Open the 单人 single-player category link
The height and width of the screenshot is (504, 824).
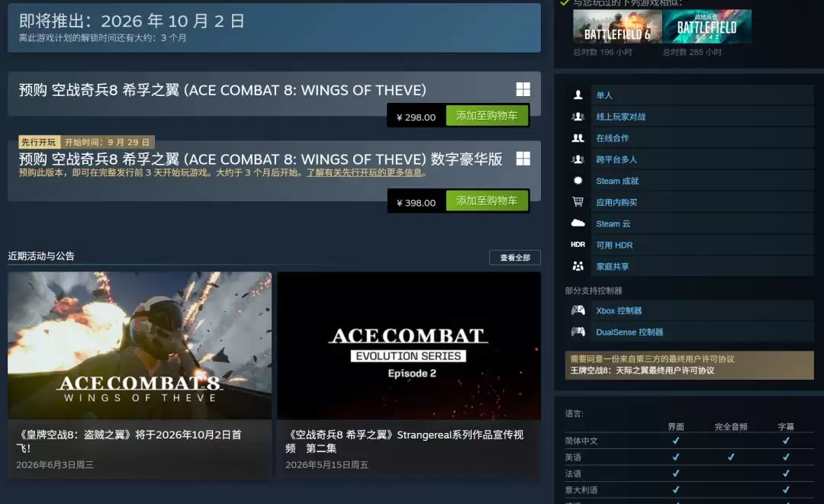click(x=604, y=95)
